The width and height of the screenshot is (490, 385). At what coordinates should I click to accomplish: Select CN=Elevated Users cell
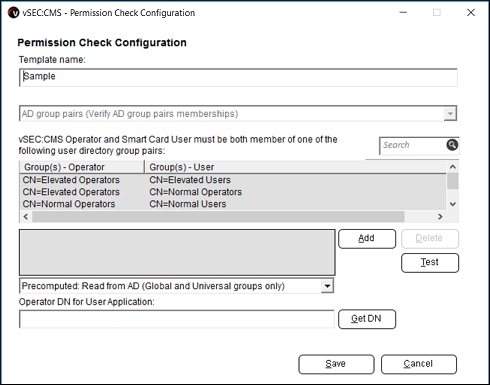click(x=190, y=180)
